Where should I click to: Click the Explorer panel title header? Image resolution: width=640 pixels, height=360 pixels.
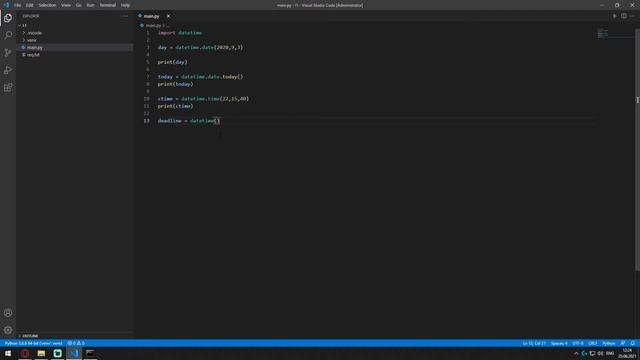pyautogui.click(x=31, y=16)
